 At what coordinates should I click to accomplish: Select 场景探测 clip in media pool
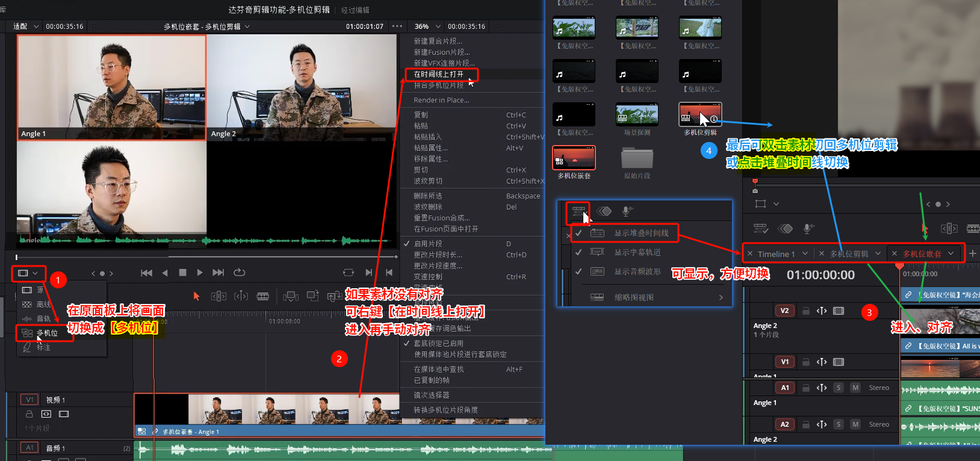[637, 114]
